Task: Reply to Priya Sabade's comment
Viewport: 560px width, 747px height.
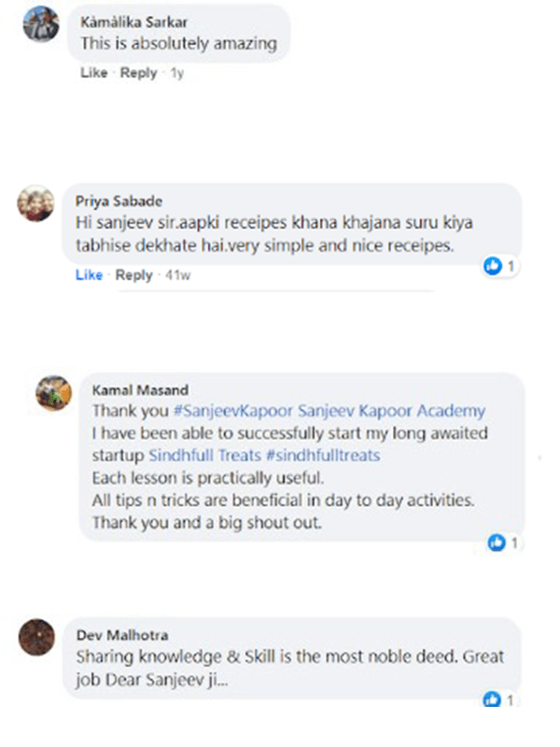Action: pos(133,275)
